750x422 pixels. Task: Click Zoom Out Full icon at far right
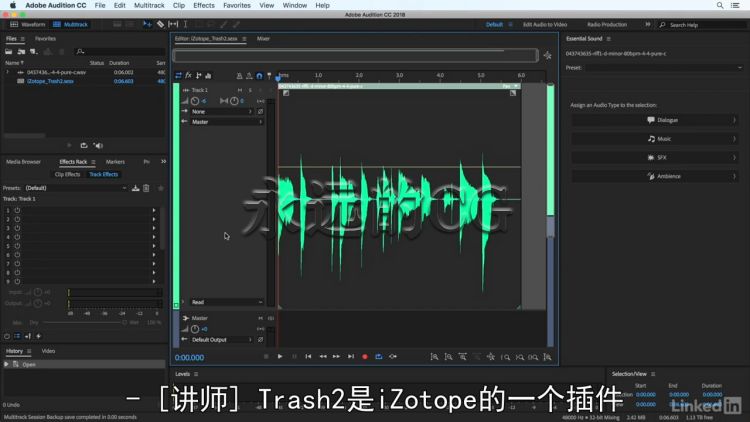tap(547, 357)
